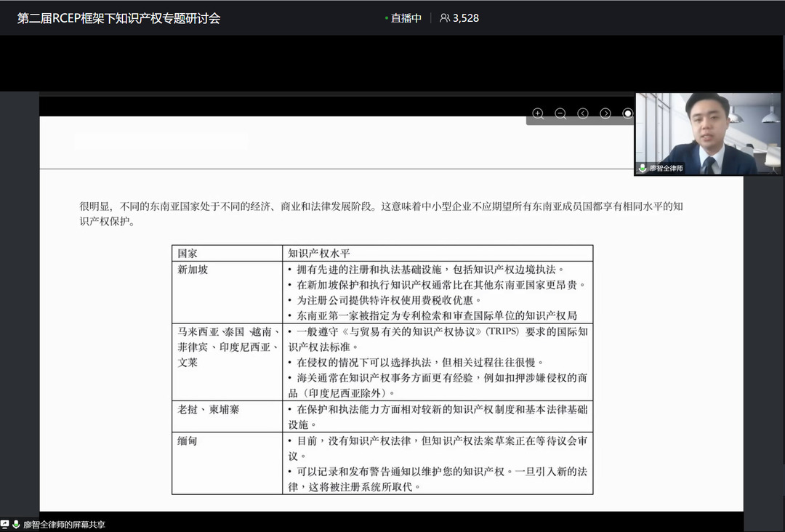The height and width of the screenshot is (532, 785).
Task: Click the previous page chevron icon
Action: click(583, 113)
